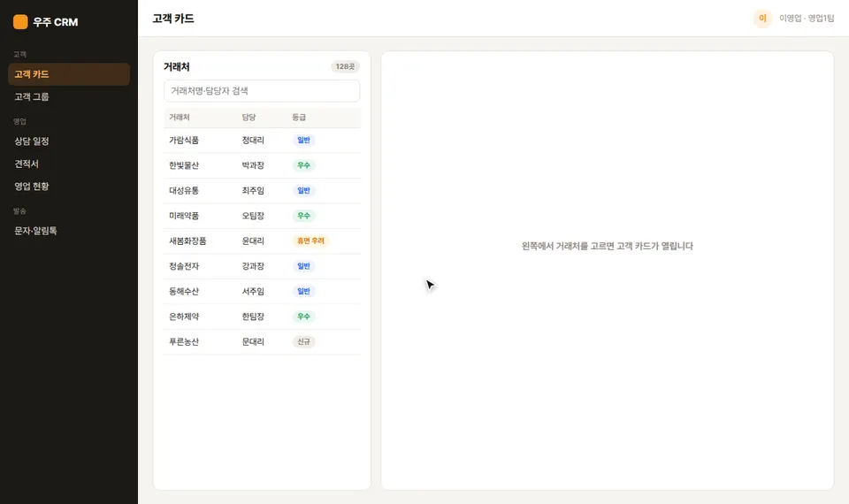Click the 휴면 우려 badge
The width and height of the screenshot is (849, 504).
[310, 241]
